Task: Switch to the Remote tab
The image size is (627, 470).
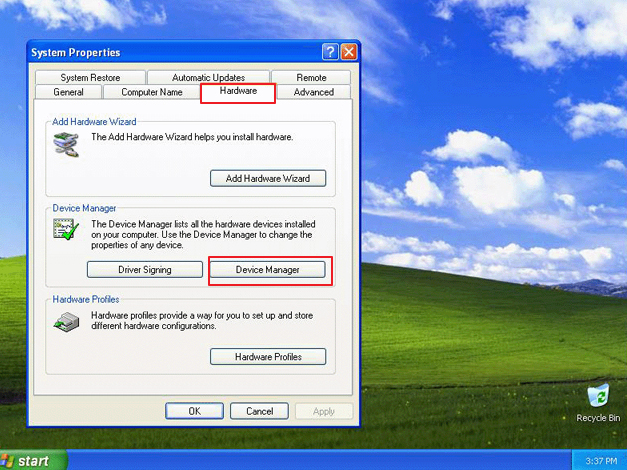Action: [311, 77]
